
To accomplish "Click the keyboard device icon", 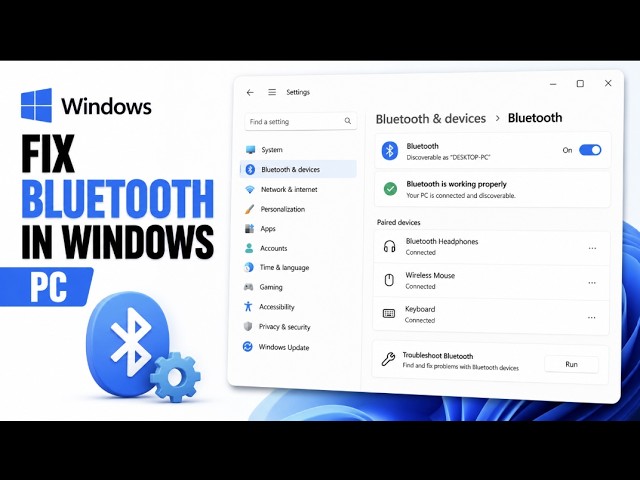I will [389, 313].
